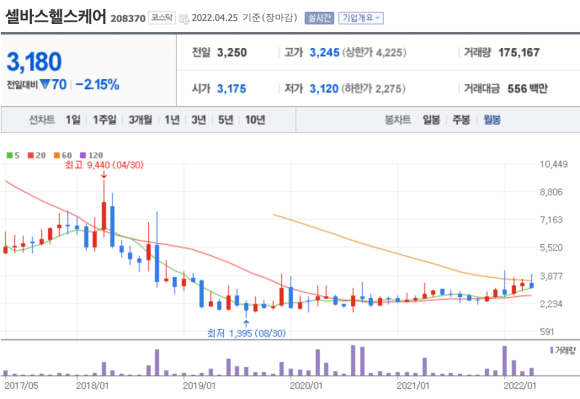Select the 1주일 line chart tab
This screenshot has width=580, height=399.
pyautogui.click(x=104, y=120)
